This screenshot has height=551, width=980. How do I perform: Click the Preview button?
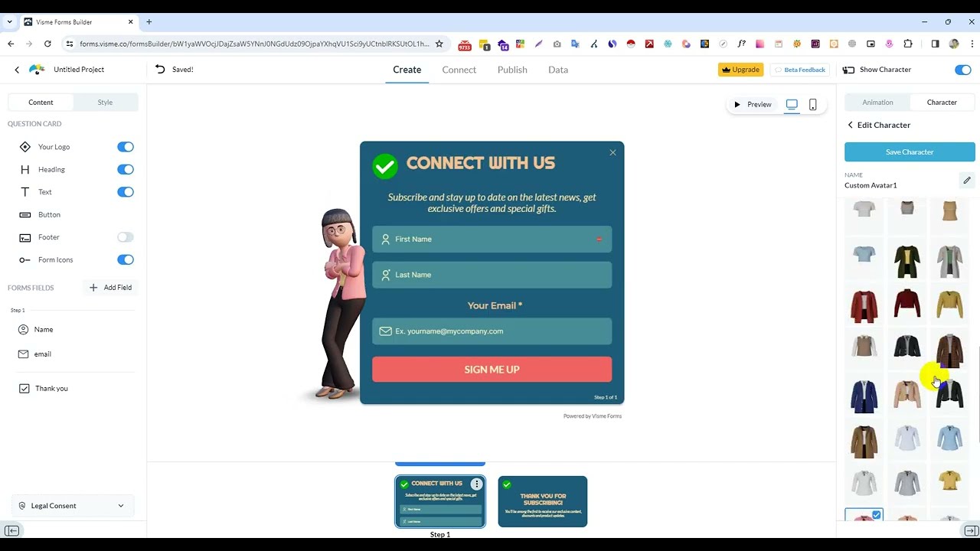click(753, 105)
